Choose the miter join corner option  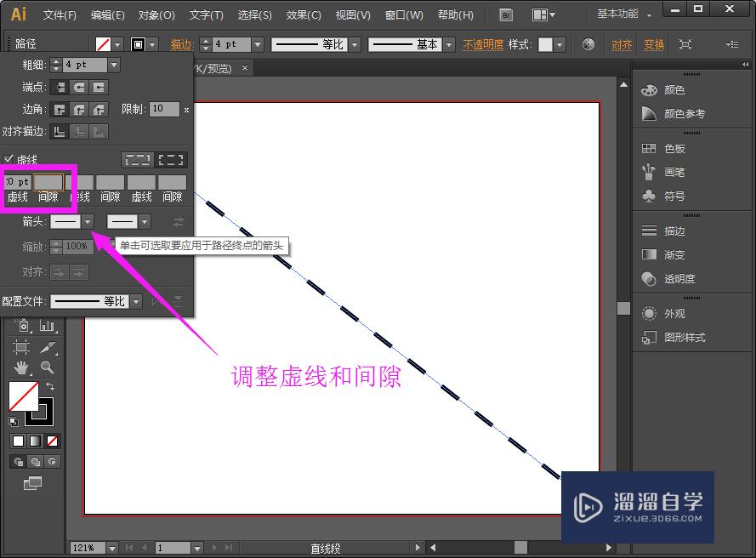click(60, 110)
